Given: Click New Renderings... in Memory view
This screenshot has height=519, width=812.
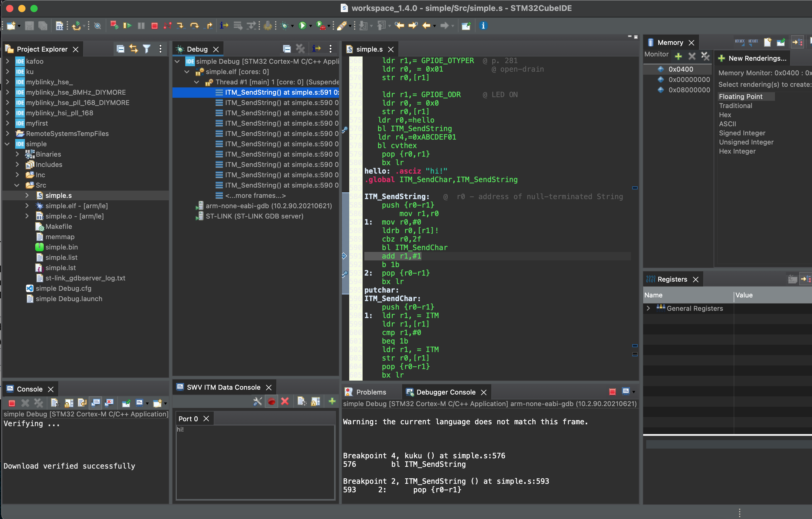Looking at the screenshot, I should pyautogui.click(x=753, y=58).
